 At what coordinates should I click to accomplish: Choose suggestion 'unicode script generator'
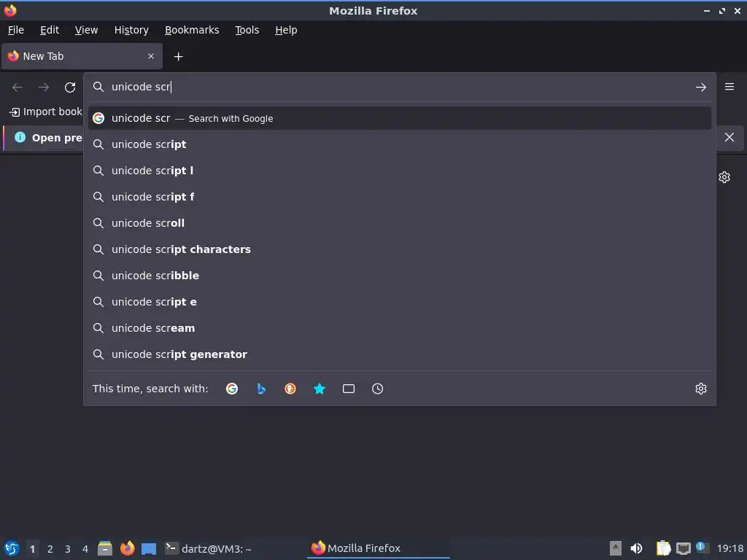(x=399, y=354)
